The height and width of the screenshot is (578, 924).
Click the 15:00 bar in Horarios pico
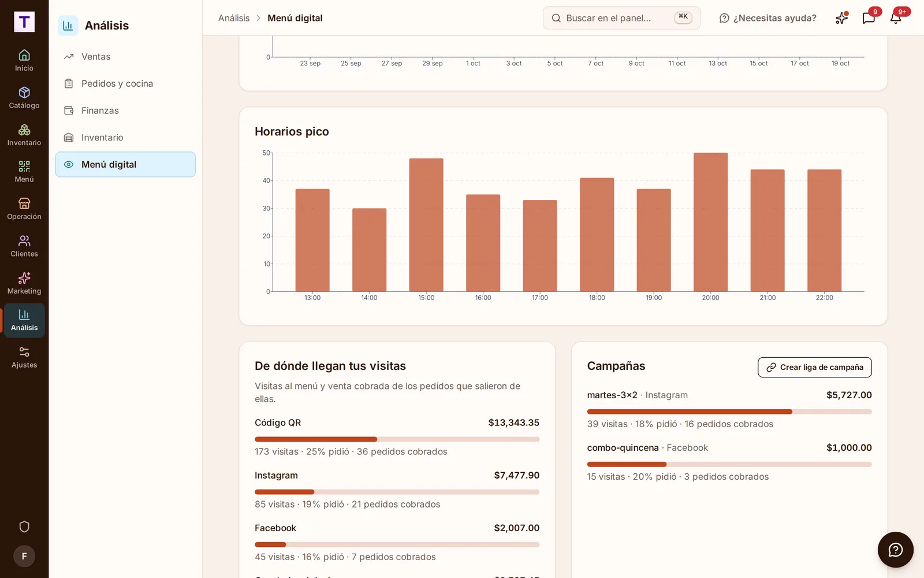(426, 225)
